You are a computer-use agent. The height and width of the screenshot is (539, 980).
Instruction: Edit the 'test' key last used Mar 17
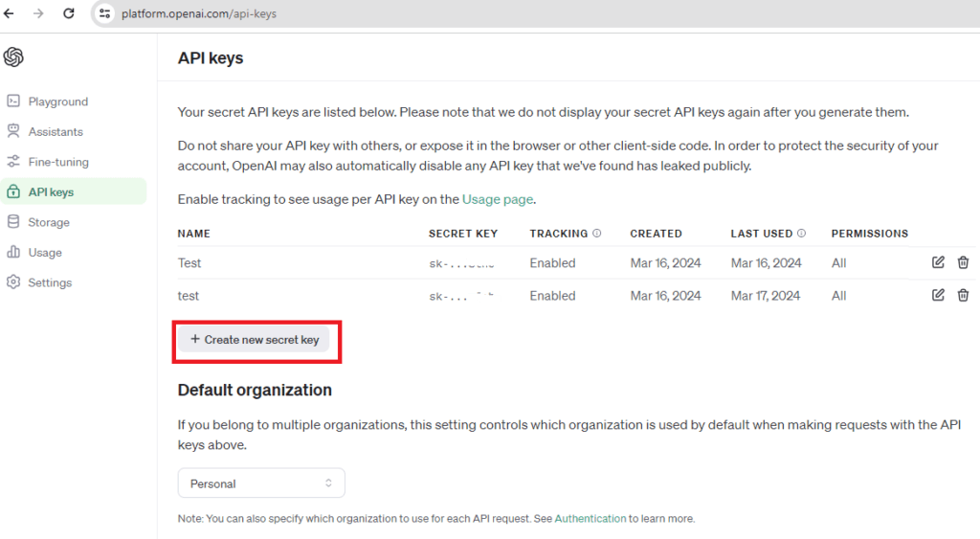click(x=938, y=295)
